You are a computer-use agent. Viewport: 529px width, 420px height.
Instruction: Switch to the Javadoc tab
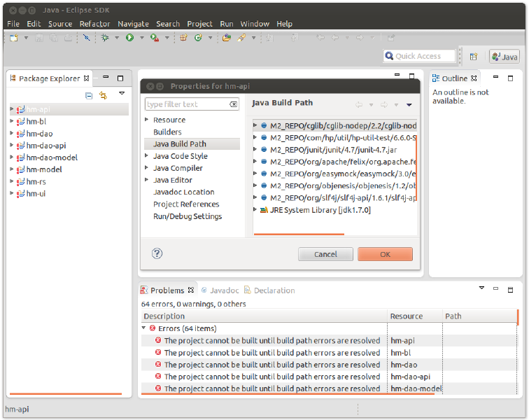(x=220, y=290)
